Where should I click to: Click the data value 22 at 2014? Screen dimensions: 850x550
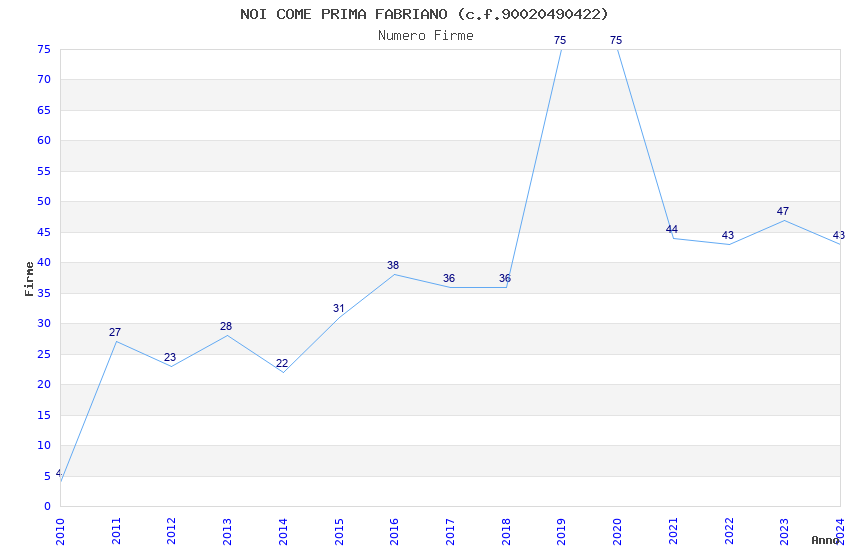pos(282,363)
